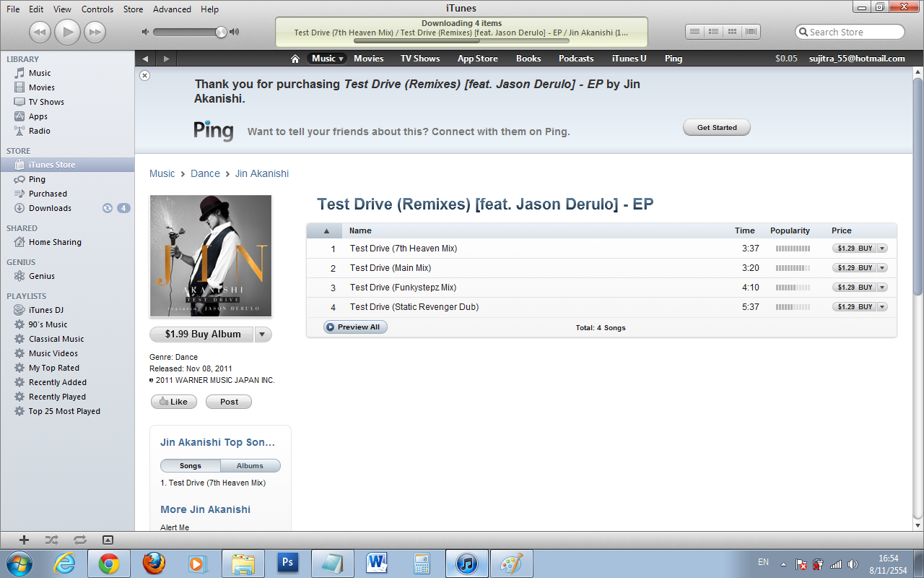Go to the iTunes Store home icon
Image resolution: width=924 pixels, height=578 pixels.
click(295, 59)
